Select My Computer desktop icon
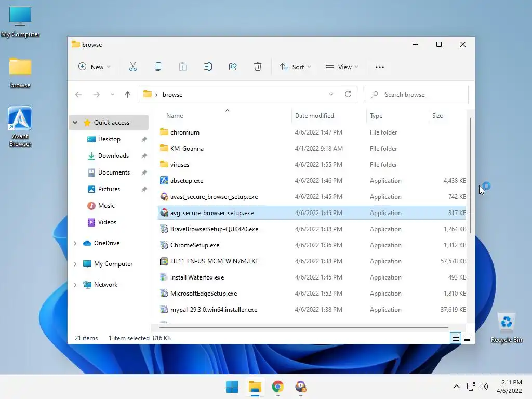 pos(20,22)
